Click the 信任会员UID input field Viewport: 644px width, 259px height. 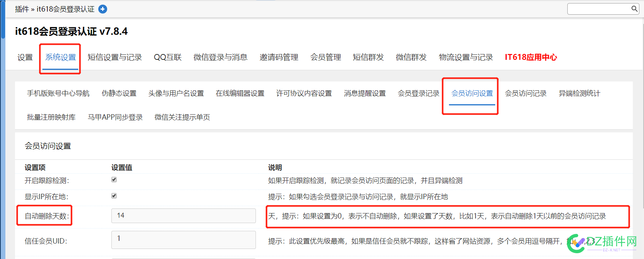point(183,240)
